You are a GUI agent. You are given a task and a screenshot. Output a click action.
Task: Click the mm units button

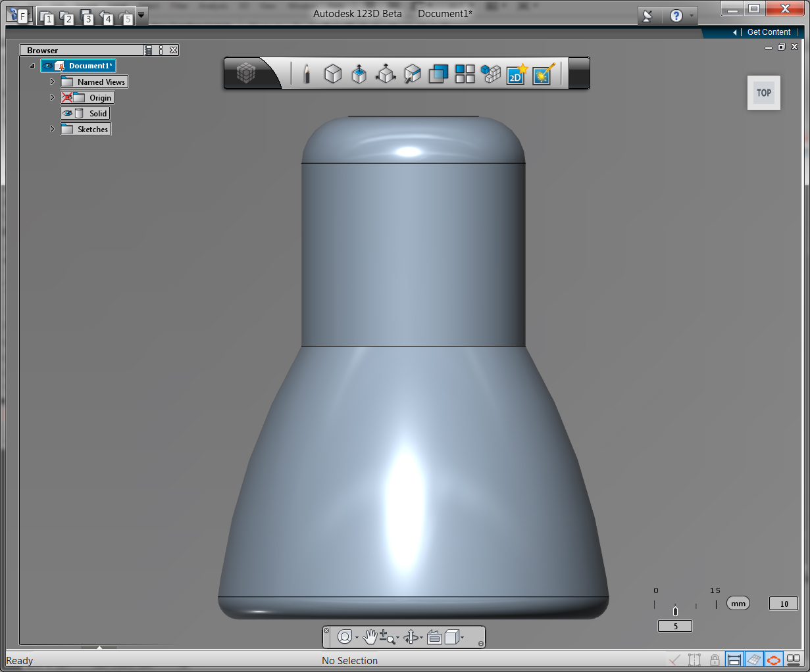[x=738, y=603]
